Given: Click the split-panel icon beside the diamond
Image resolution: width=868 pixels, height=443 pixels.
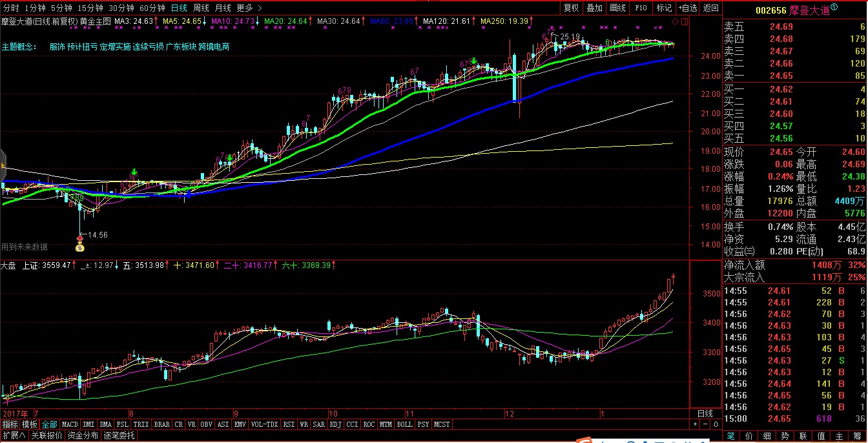Looking at the screenshot, I should [x=684, y=21].
